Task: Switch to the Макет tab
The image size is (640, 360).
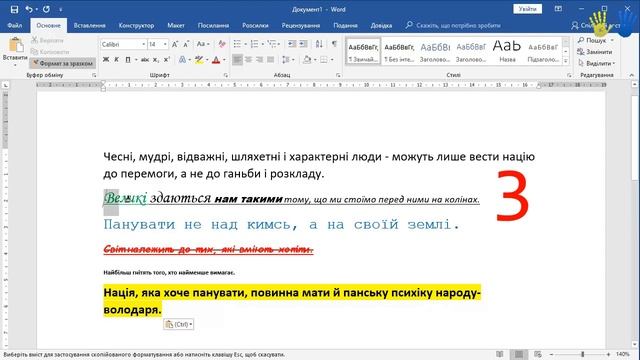Action: 176,25
